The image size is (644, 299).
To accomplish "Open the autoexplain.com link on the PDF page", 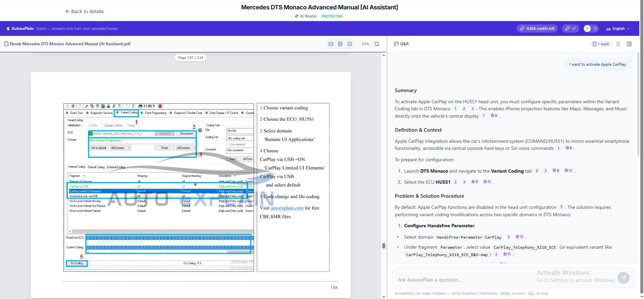I will [x=287, y=208].
